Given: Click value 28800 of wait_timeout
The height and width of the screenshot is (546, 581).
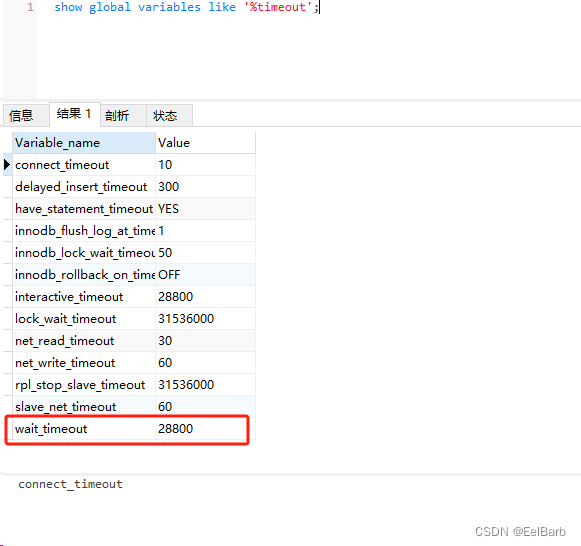Looking at the screenshot, I should (x=205, y=429).
